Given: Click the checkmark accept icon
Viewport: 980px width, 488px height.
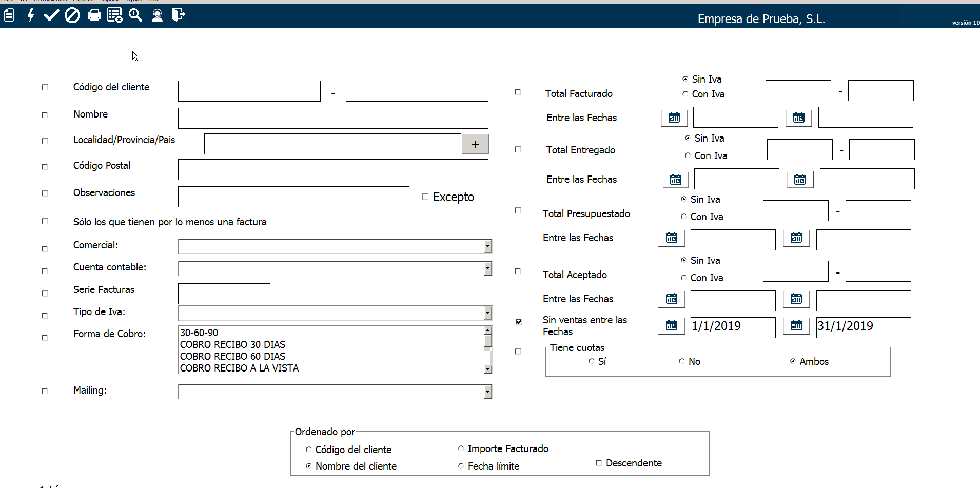Looking at the screenshot, I should 51,15.
